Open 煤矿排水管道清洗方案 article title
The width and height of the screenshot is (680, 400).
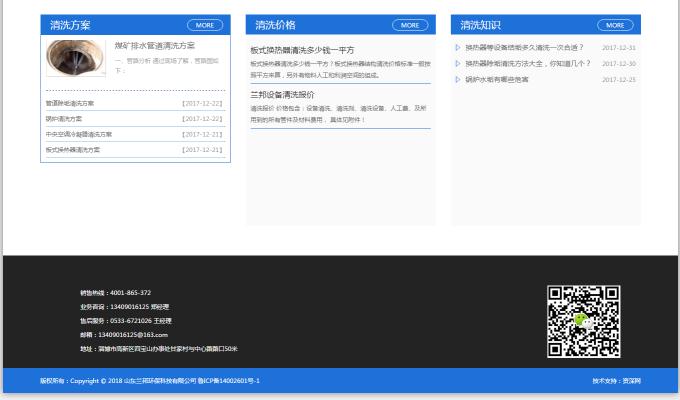click(x=154, y=46)
